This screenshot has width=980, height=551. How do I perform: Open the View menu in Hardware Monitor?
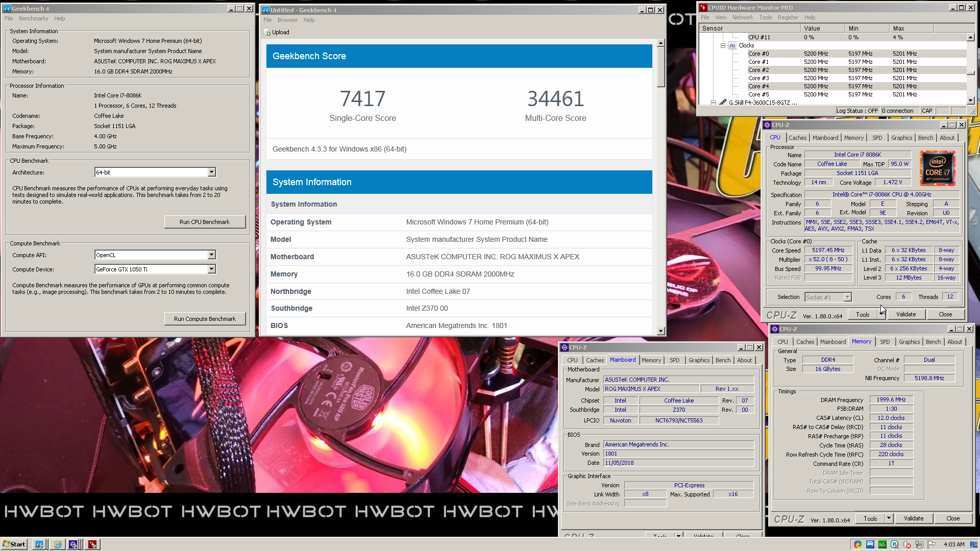pyautogui.click(x=721, y=17)
